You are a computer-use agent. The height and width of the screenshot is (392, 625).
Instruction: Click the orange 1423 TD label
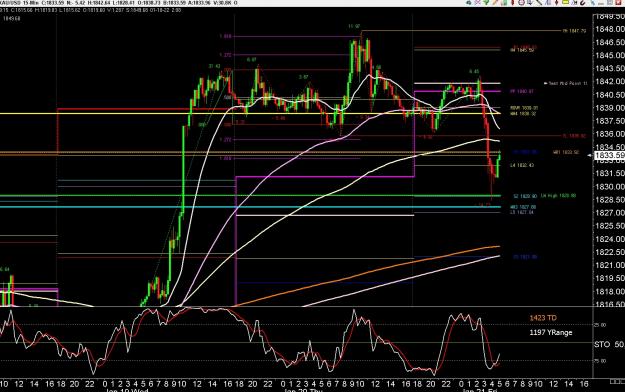click(x=543, y=318)
